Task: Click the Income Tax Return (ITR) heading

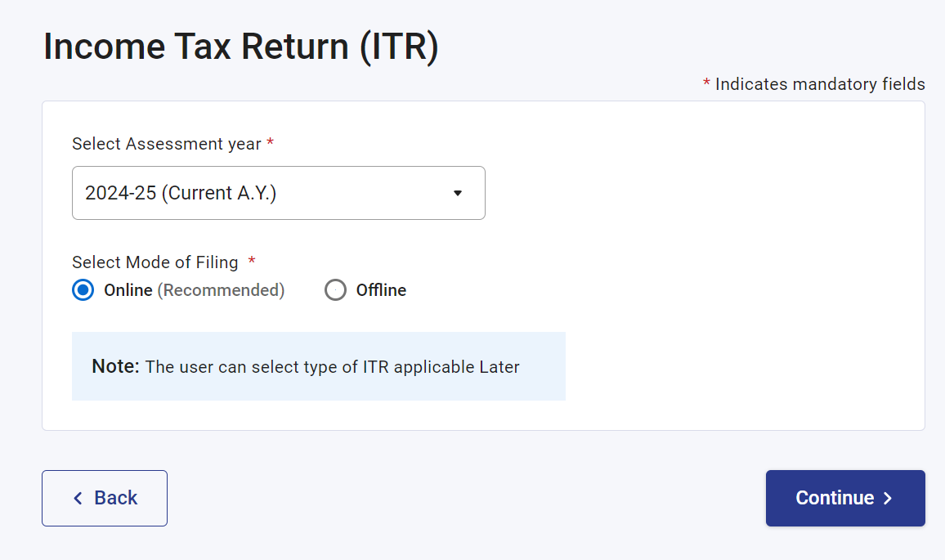Action: coord(241,47)
